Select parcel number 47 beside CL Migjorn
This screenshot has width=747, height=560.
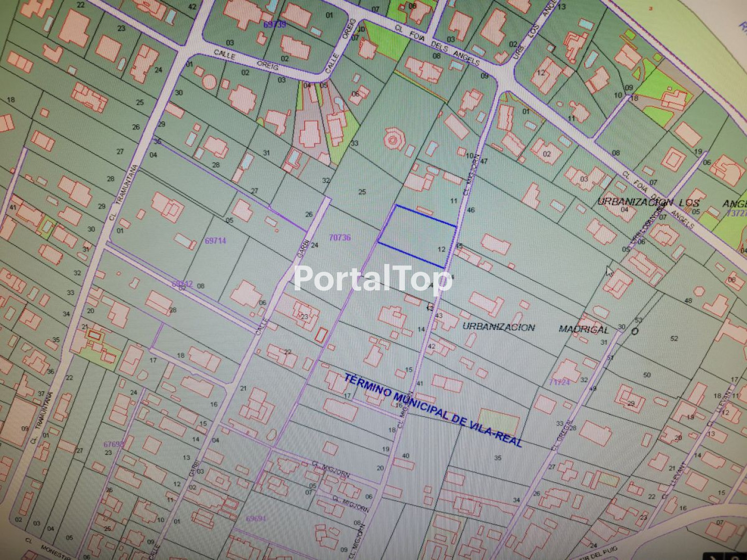[x=484, y=161]
